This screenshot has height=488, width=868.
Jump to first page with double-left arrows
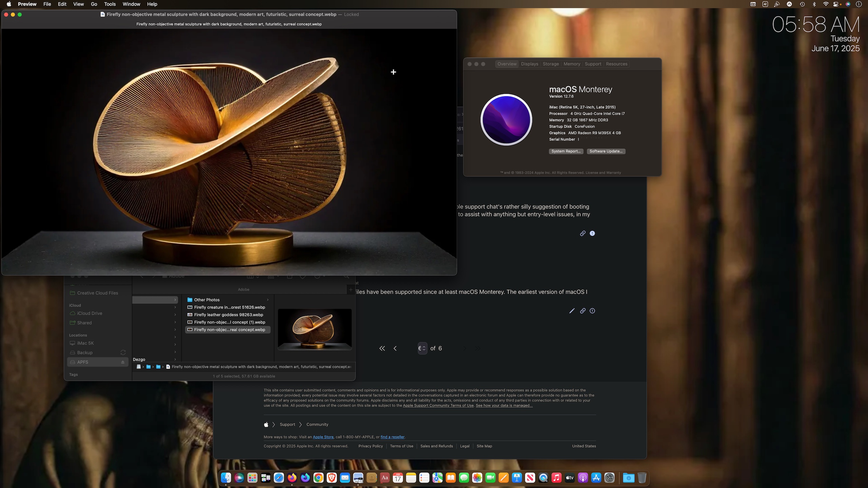(382, 348)
